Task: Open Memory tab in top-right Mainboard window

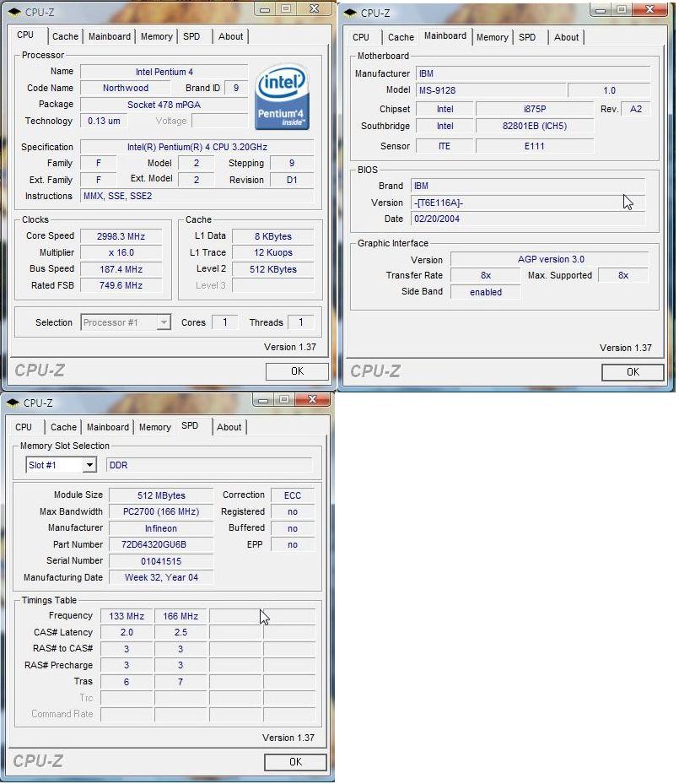Action: (492, 37)
